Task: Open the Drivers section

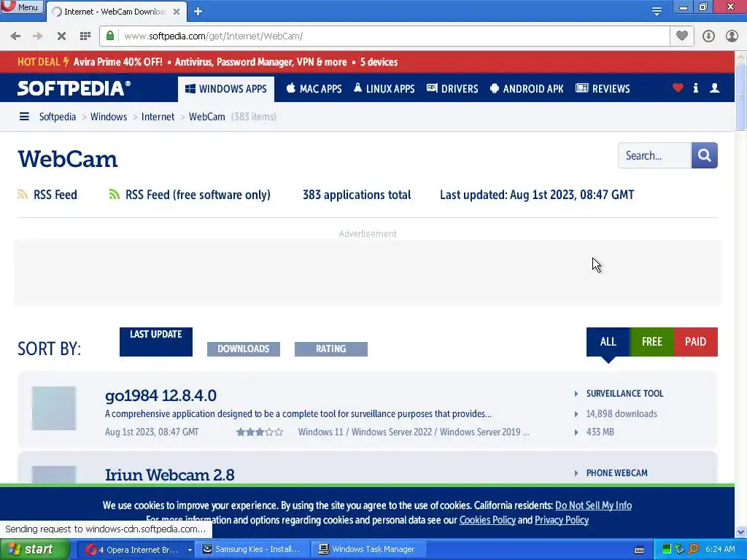Action: click(x=452, y=89)
